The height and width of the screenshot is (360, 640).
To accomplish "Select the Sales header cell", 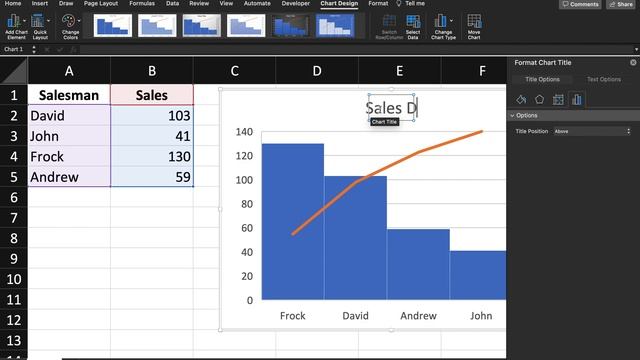I will [152, 95].
